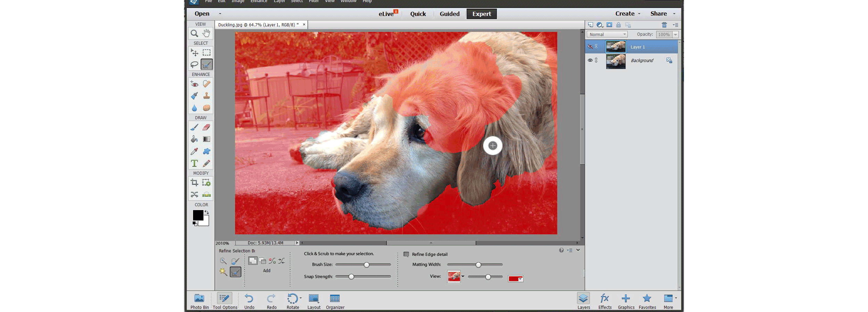Select the Eyedropper color picker tool

tap(194, 151)
